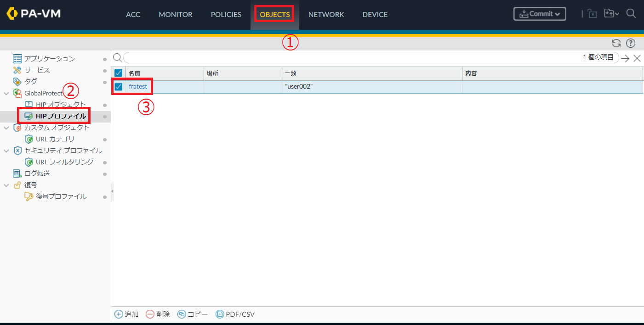This screenshot has height=325, width=644.
Task: Open the fratest profile link
Action: (x=138, y=86)
